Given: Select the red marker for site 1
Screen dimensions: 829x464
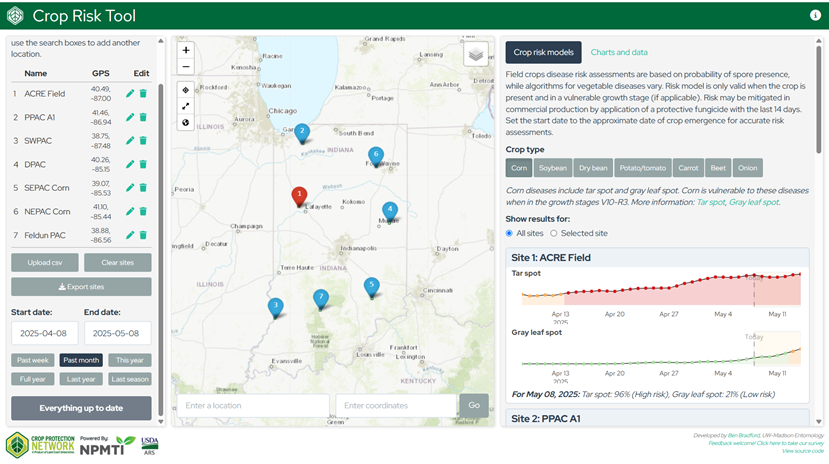Looking at the screenshot, I should (x=298, y=194).
